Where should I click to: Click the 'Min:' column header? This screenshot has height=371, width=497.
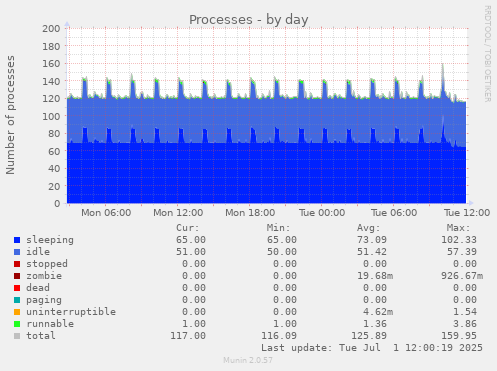[x=278, y=228]
